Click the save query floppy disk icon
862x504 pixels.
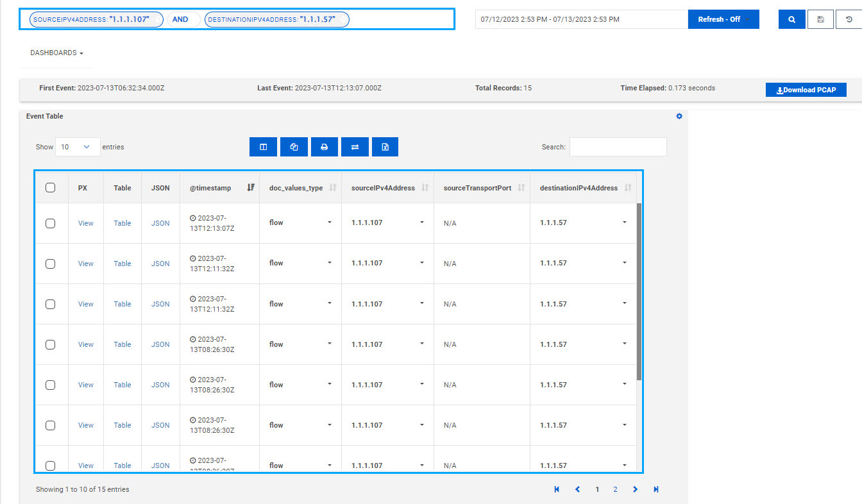point(820,19)
